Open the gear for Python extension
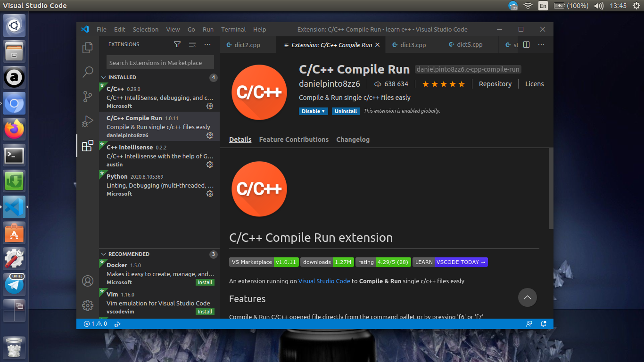 (x=210, y=194)
